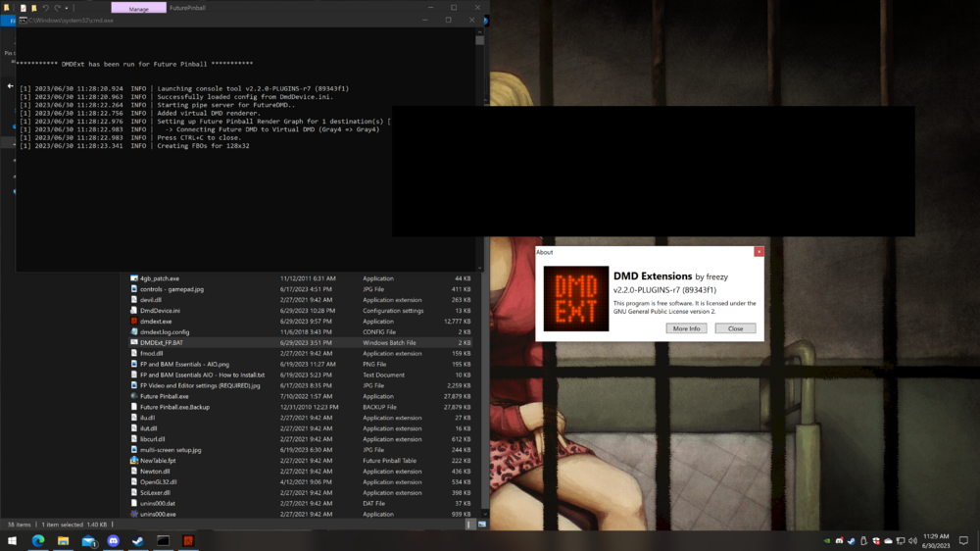
Task: Click Properties icon in Explorer quick access toolbar
Action: coord(24,8)
